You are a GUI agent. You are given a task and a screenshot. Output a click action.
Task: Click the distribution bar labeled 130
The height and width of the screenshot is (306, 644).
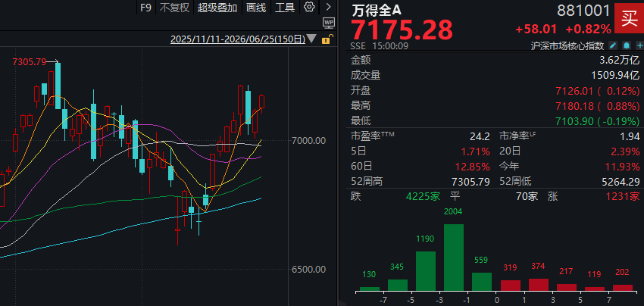370,289
